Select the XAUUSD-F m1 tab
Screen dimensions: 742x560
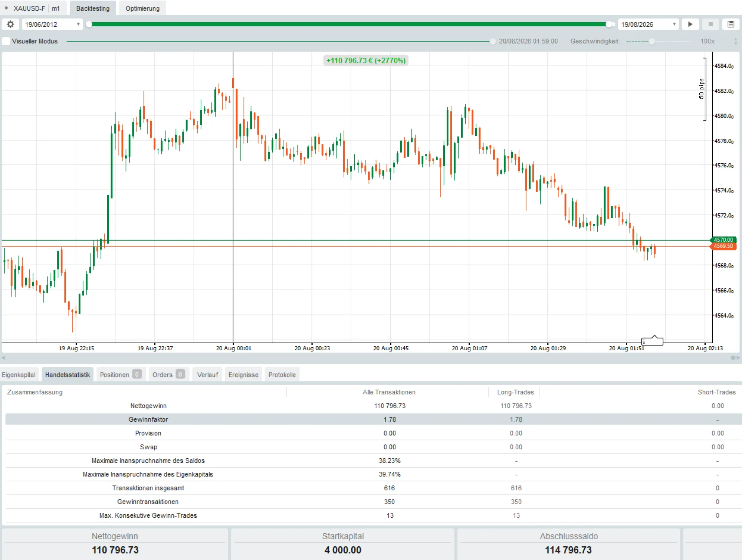coord(33,8)
